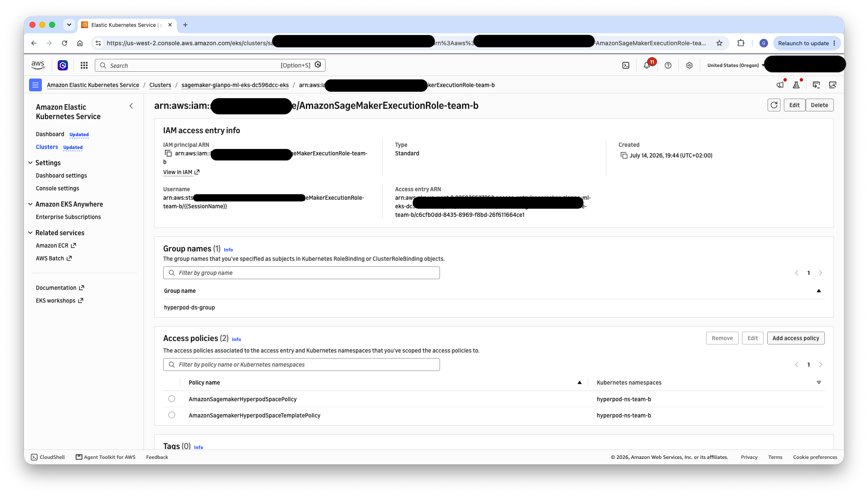Sort by Kubernetes namespaces column arrow
The image size is (868, 496).
(x=819, y=382)
